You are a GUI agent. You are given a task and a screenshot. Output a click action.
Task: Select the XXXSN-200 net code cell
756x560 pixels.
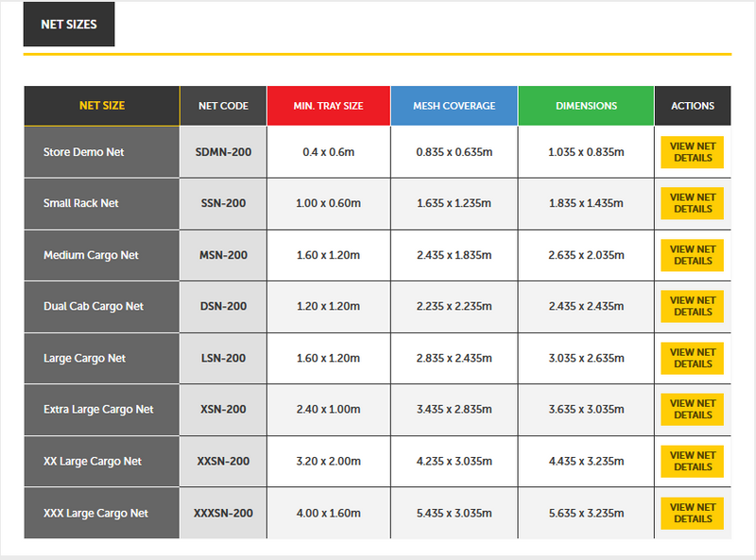223,513
